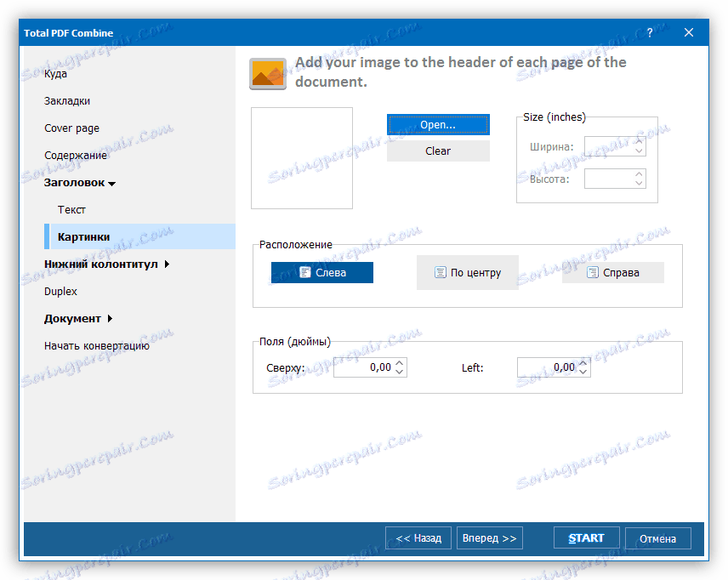This screenshot has width=728, height=580.
Task: Increase the Ширина value with up arrow
Action: pos(639,141)
